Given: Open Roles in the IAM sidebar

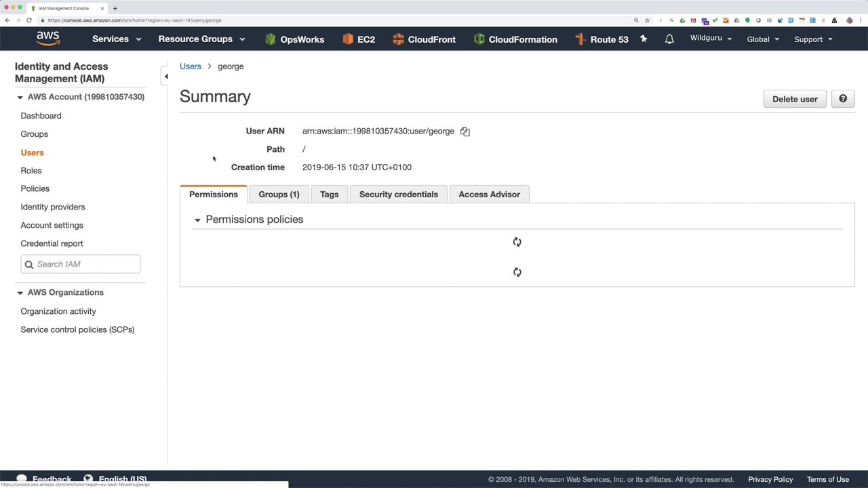Looking at the screenshot, I should (x=31, y=171).
